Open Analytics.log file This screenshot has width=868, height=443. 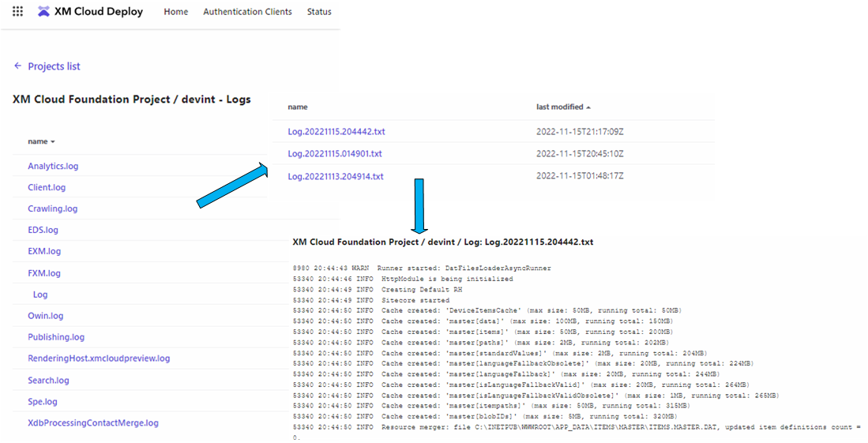click(x=53, y=166)
